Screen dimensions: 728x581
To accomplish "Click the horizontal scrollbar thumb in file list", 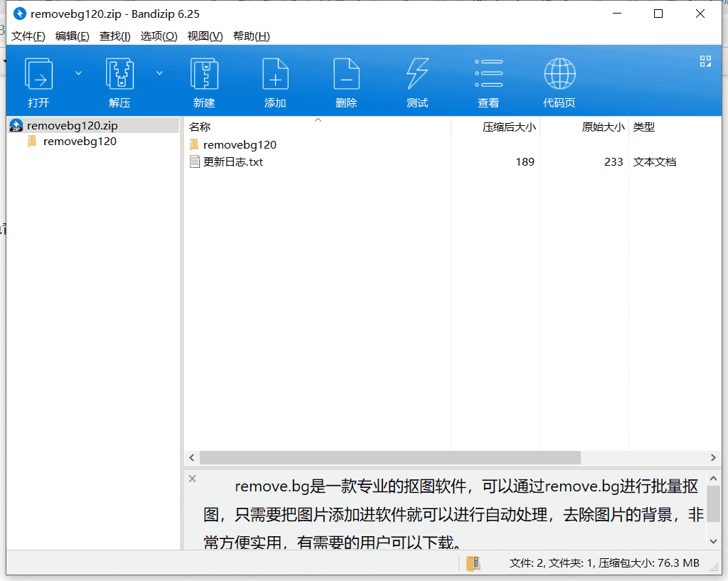I will (390, 457).
